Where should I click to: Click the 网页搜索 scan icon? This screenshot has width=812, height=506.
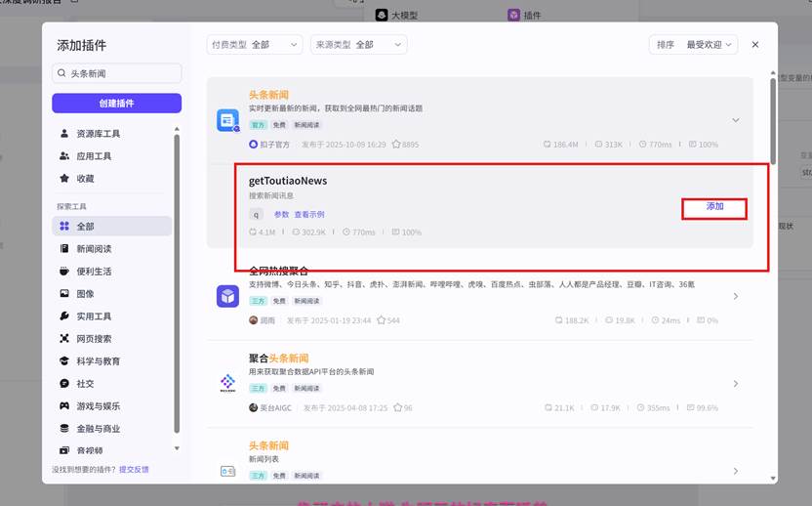click(x=64, y=338)
